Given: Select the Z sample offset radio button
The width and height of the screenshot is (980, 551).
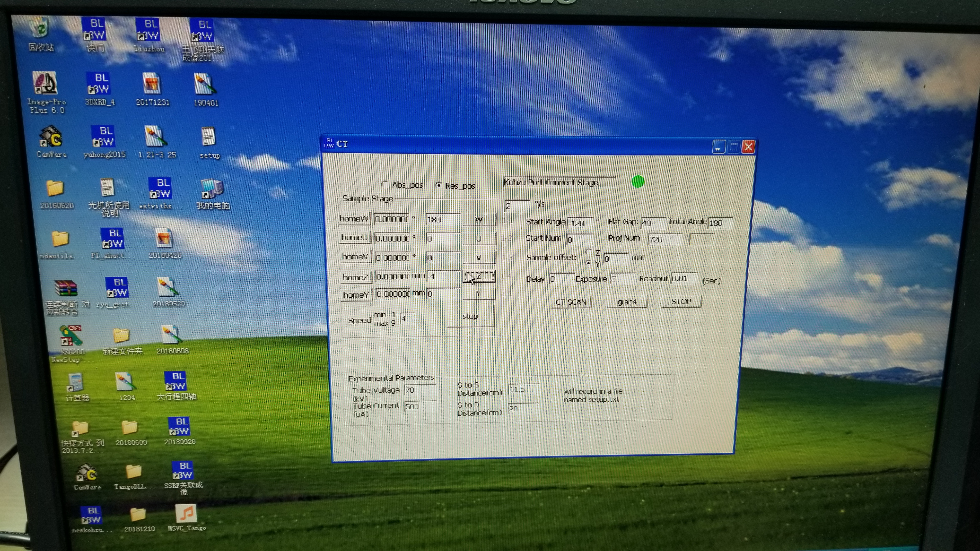Looking at the screenshot, I should pyautogui.click(x=588, y=252).
